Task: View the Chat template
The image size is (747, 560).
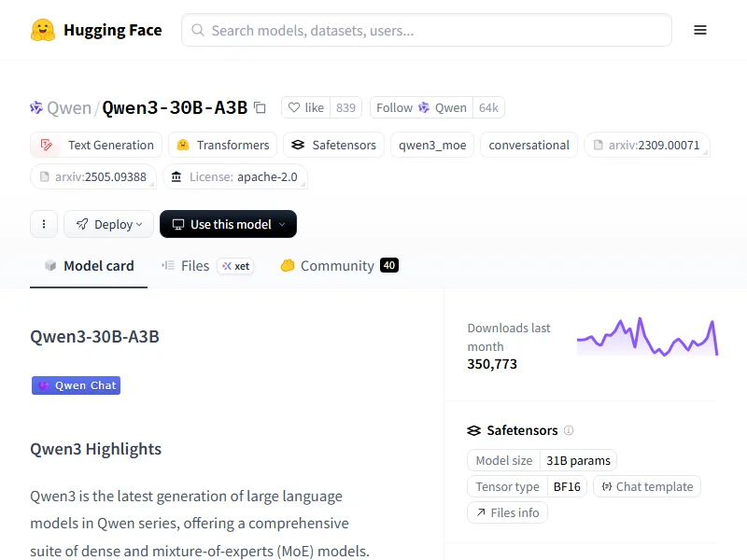Action: pyautogui.click(x=646, y=486)
